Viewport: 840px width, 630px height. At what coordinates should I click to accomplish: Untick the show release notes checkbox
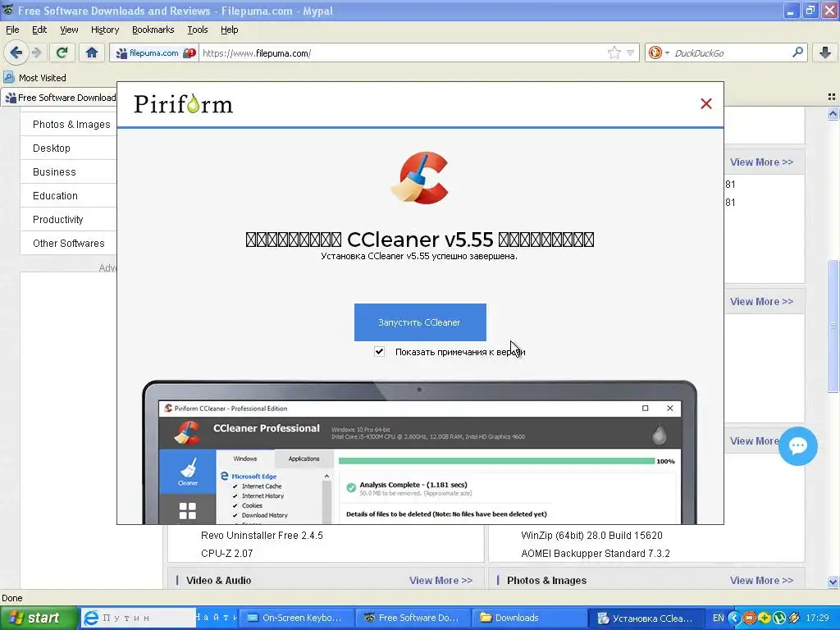[379, 351]
